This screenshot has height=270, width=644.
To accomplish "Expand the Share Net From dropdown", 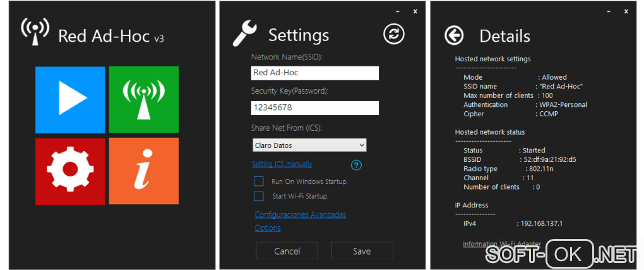I will pyautogui.click(x=309, y=145).
